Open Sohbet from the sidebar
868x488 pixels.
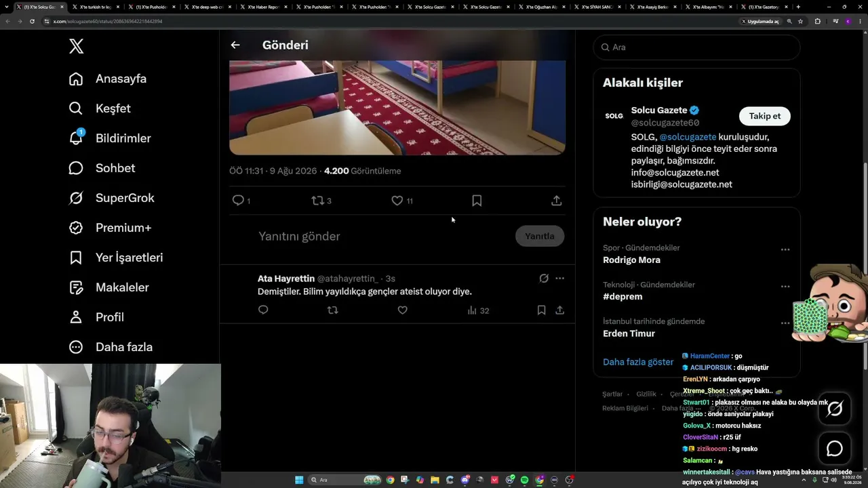(102, 168)
